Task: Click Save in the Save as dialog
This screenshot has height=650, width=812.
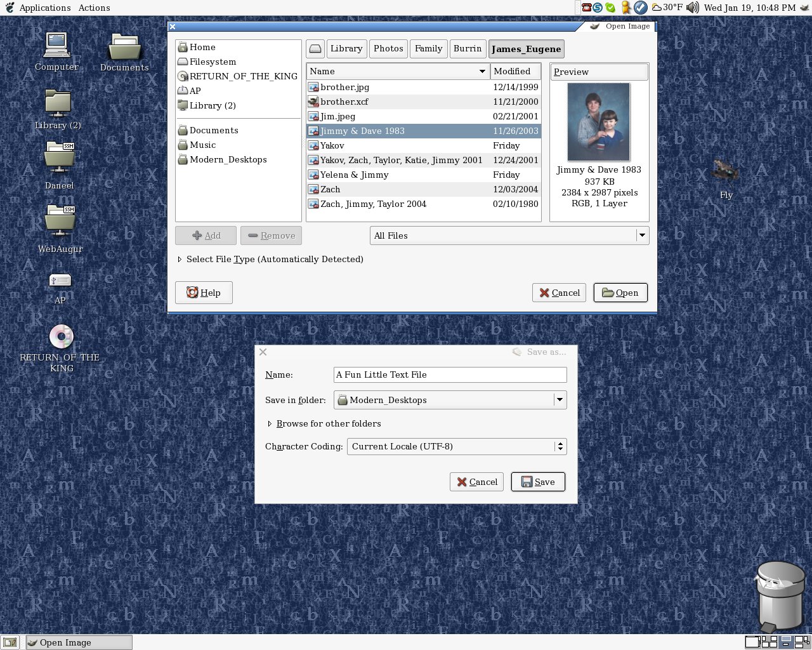Action: [x=538, y=482]
